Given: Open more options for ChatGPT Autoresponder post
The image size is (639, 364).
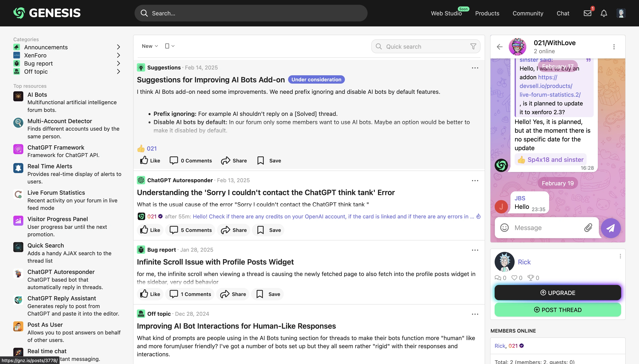Looking at the screenshot, I should 475,181.
